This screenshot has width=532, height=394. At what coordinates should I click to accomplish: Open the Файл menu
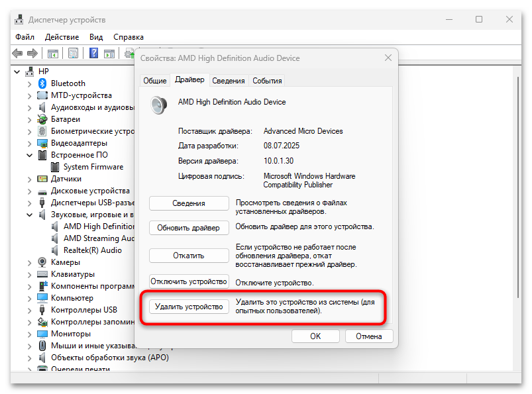pyautogui.click(x=25, y=37)
